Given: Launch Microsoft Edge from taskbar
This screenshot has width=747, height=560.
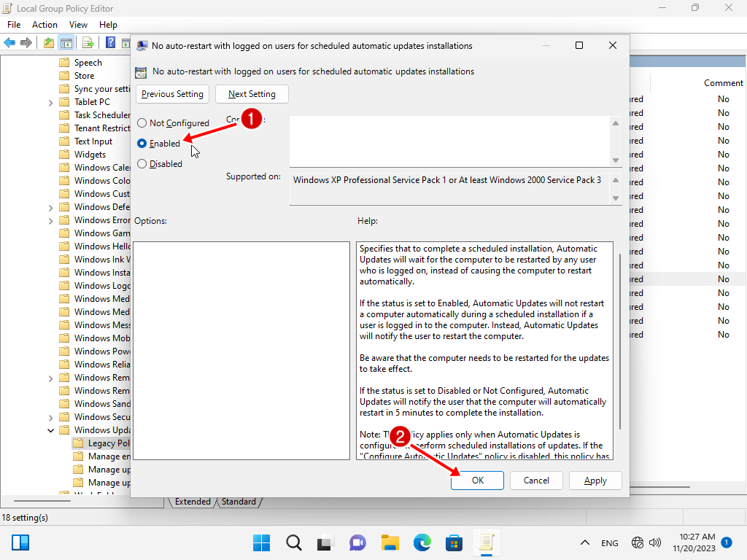Looking at the screenshot, I should pyautogui.click(x=422, y=542).
